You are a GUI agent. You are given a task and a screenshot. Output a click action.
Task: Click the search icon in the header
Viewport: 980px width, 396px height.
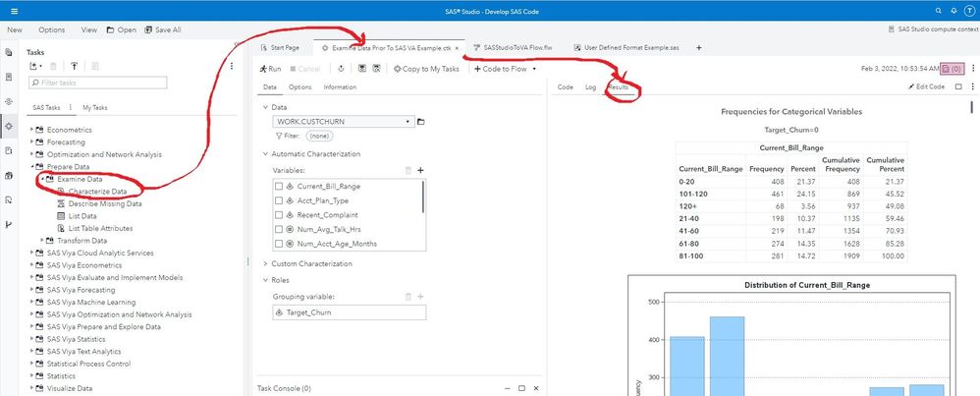[939, 11]
